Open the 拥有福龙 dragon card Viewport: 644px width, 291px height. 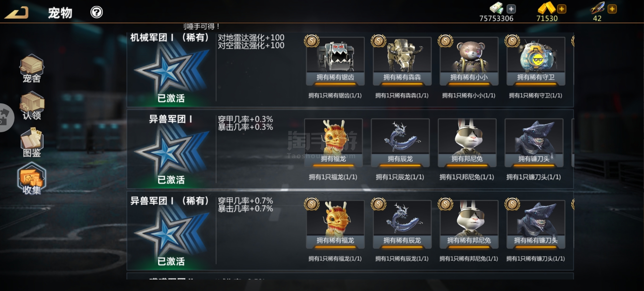tap(333, 143)
